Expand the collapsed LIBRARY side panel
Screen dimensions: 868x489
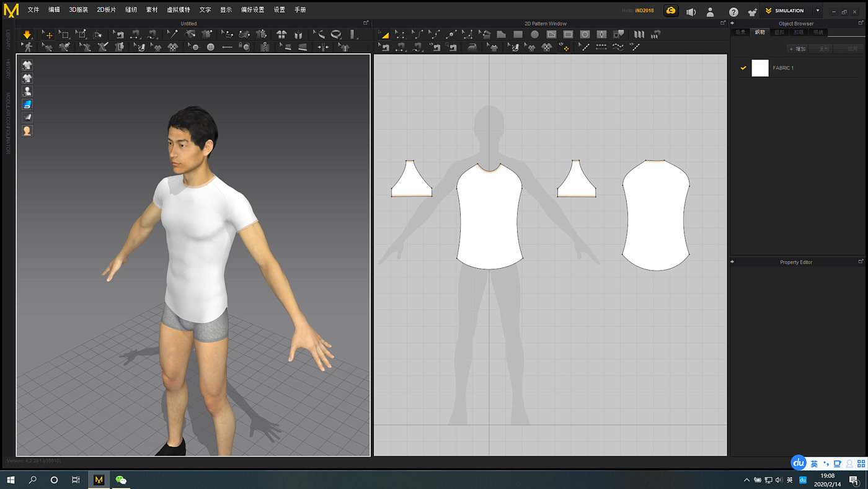[x=8, y=38]
